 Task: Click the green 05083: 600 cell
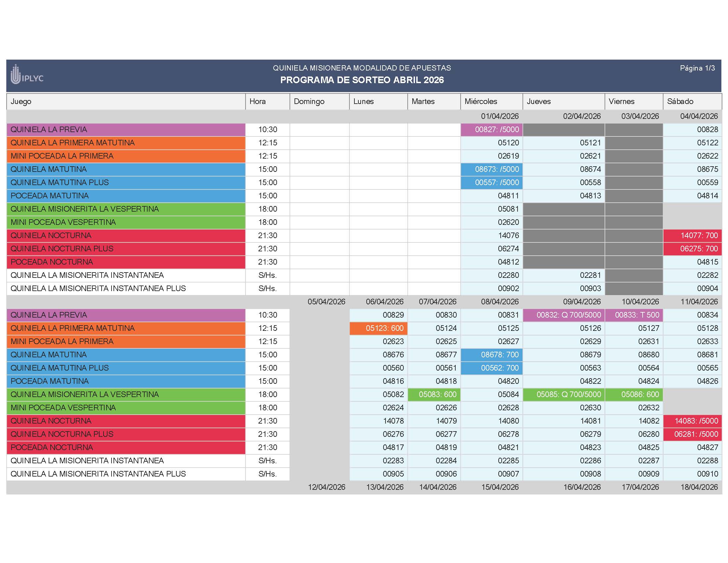tap(434, 394)
